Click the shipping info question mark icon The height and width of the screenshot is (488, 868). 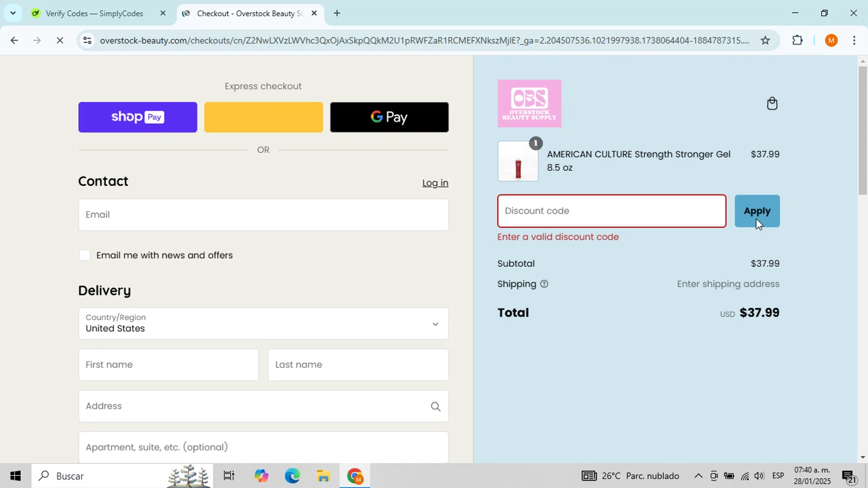[x=544, y=284]
